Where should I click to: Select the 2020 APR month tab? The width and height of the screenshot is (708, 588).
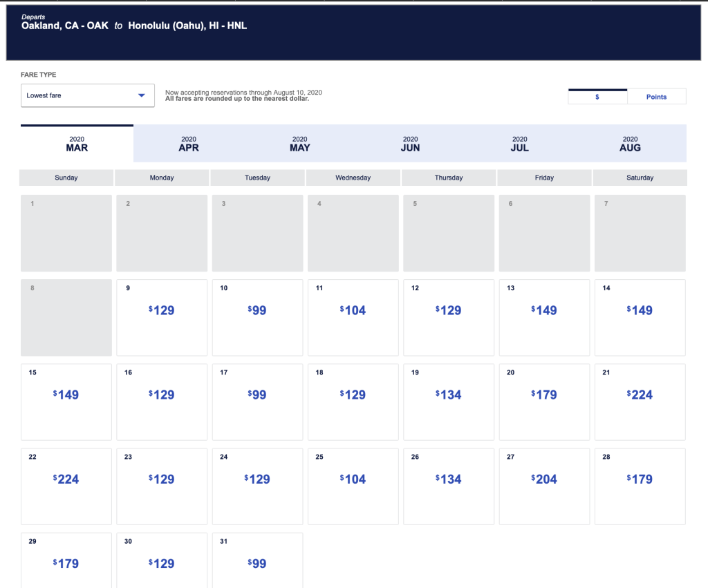pos(189,144)
